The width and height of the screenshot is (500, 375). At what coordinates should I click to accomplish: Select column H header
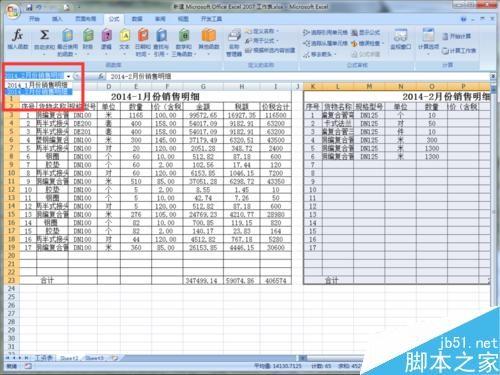242,87
